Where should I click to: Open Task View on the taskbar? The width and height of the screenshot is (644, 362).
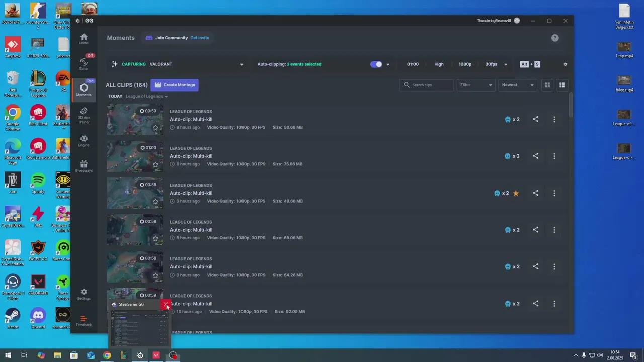click(x=24, y=355)
